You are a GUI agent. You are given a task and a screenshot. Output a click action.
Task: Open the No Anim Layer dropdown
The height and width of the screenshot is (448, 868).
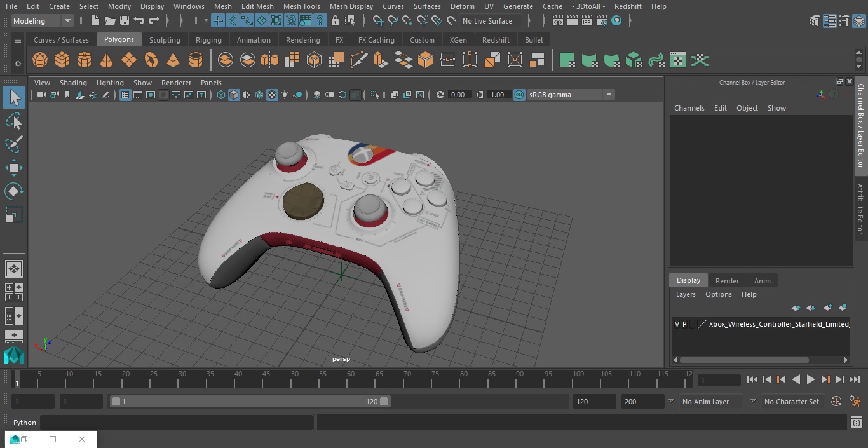(x=710, y=402)
